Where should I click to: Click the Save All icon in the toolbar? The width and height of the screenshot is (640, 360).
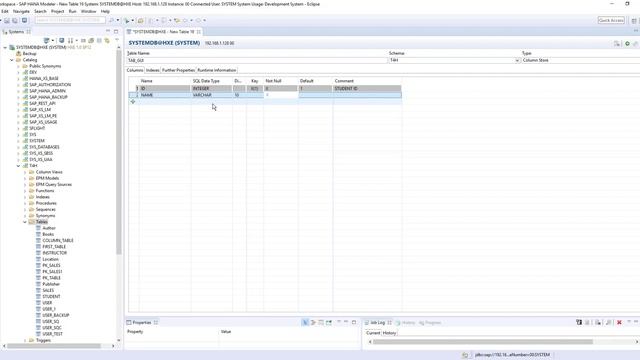[x=15, y=20]
